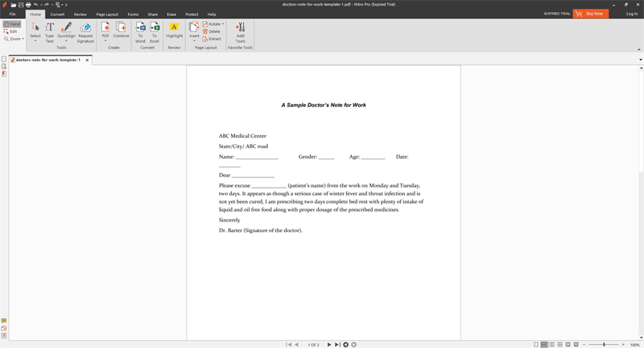Image resolution: width=644 pixels, height=348 pixels.
Task: Click the Redo arrow in quick access toolbar
Action: pos(47,5)
